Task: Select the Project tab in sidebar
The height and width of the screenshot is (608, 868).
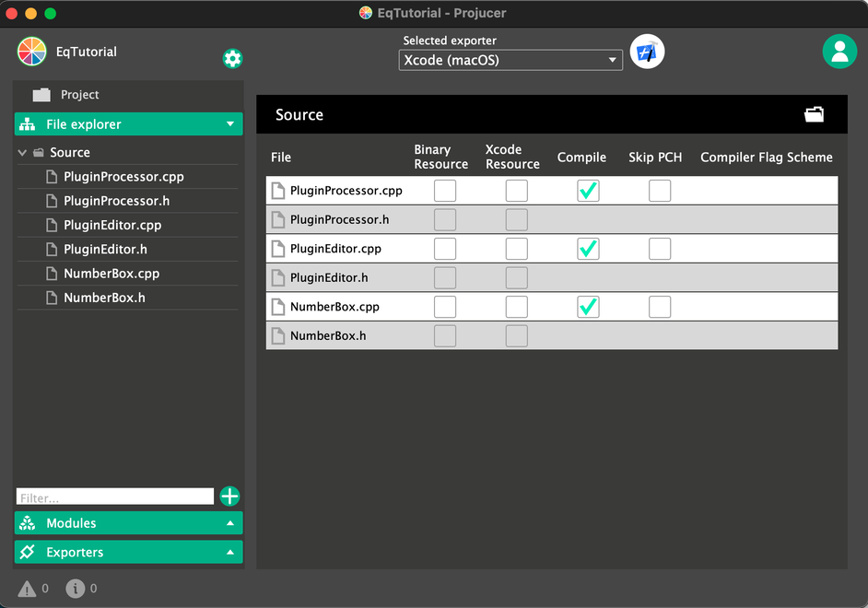Action: (x=79, y=95)
